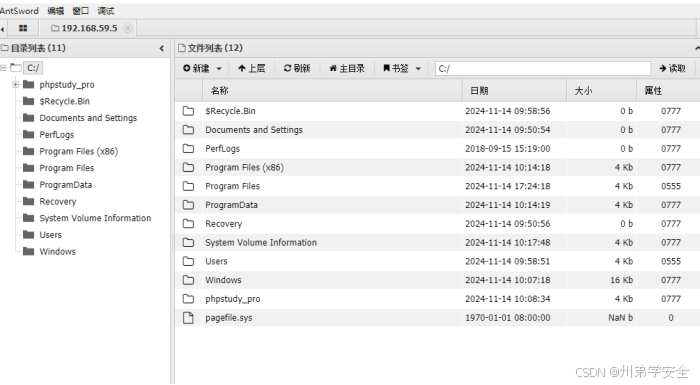Open the 调试 menu

(x=106, y=11)
